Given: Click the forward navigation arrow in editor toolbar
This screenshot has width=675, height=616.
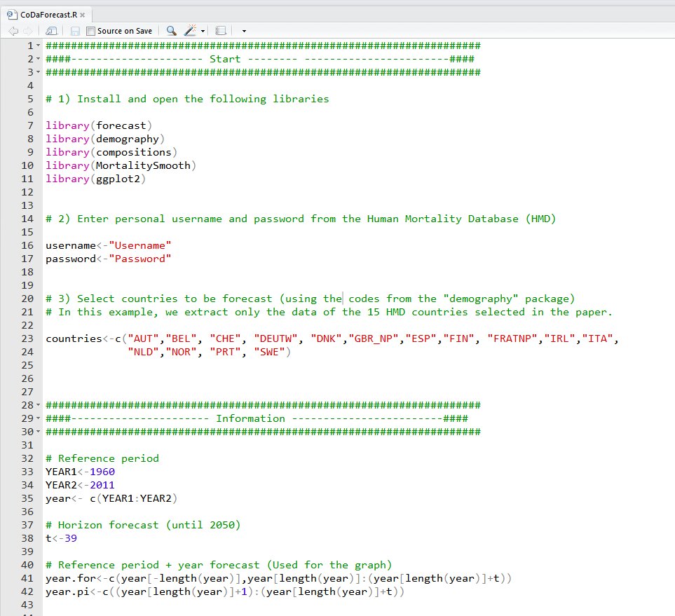Looking at the screenshot, I should [x=27, y=31].
